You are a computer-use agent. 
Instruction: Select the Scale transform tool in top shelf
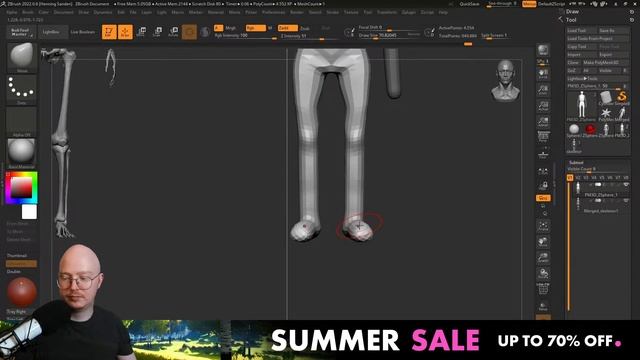(158, 32)
